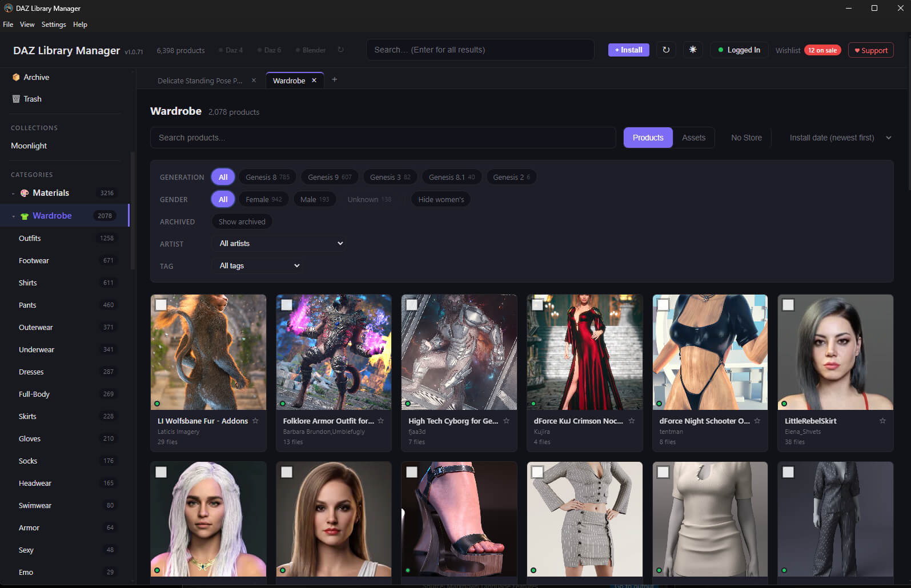Toggle Show archived filter

point(242,221)
